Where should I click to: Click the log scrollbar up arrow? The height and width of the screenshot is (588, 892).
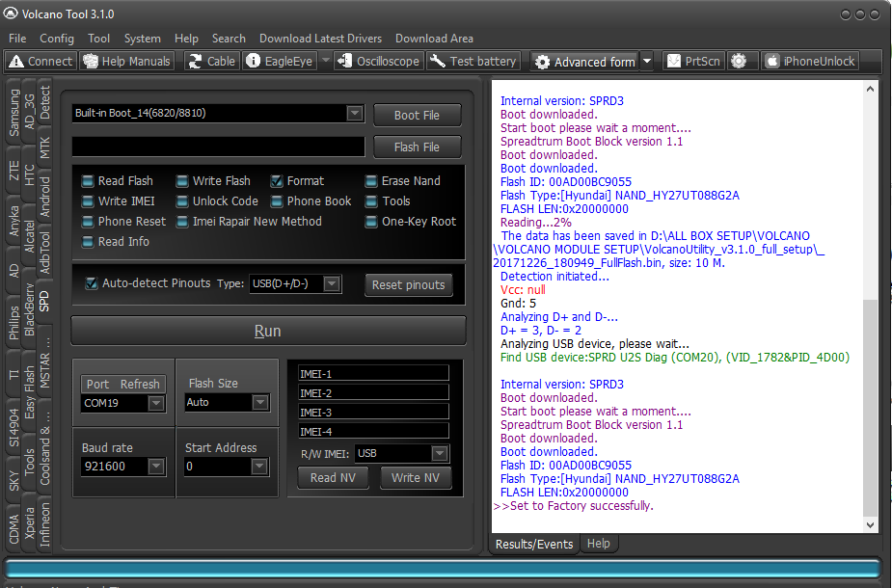pos(870,89)
